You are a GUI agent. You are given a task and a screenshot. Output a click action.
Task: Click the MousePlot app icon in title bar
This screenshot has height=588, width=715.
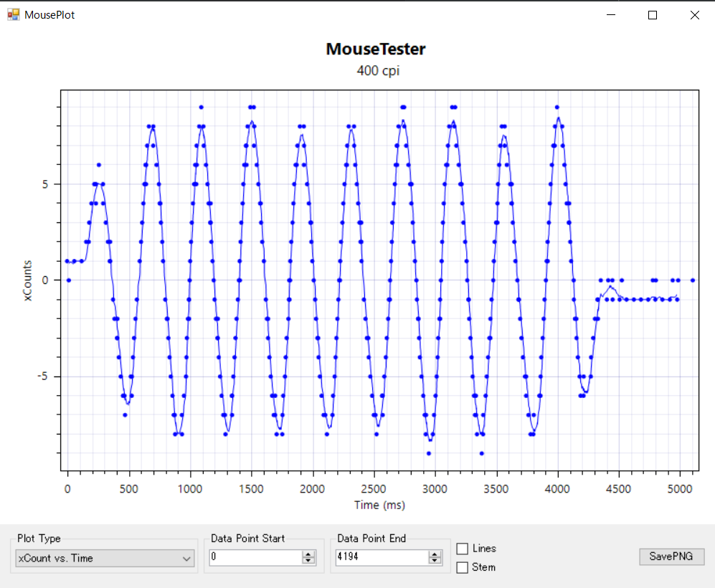click(x=13, y=14)
